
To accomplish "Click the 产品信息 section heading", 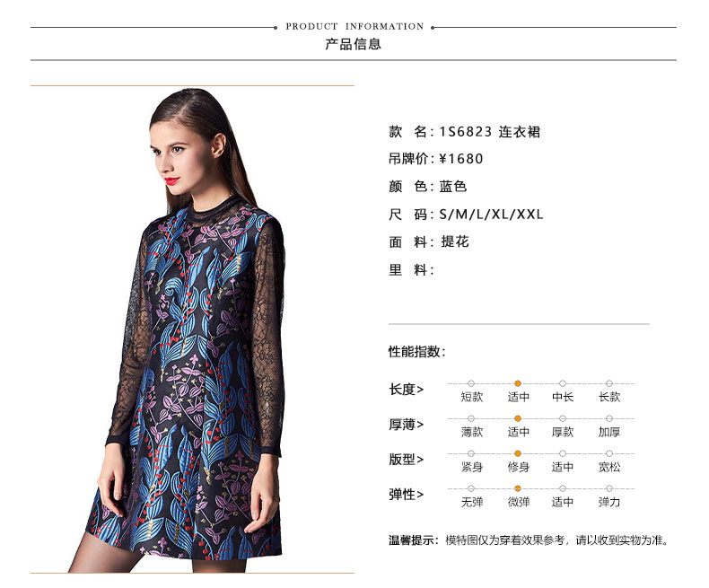I will [x=354, y=44].
